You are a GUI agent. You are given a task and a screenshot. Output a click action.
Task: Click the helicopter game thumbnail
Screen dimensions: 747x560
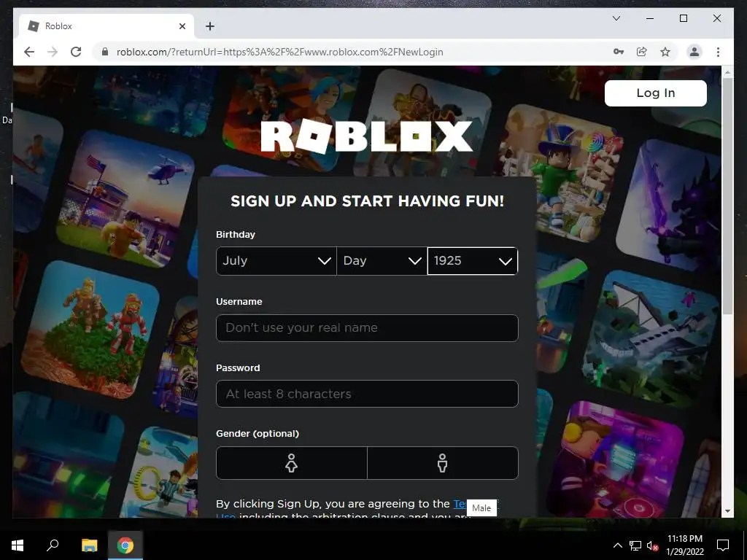tap(126, 199)
